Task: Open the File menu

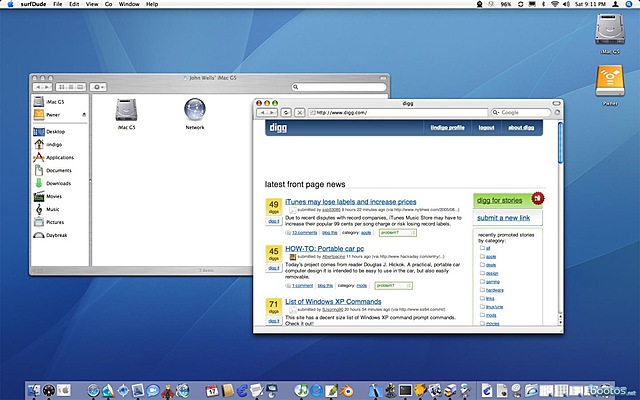Action: pos(58,4)
